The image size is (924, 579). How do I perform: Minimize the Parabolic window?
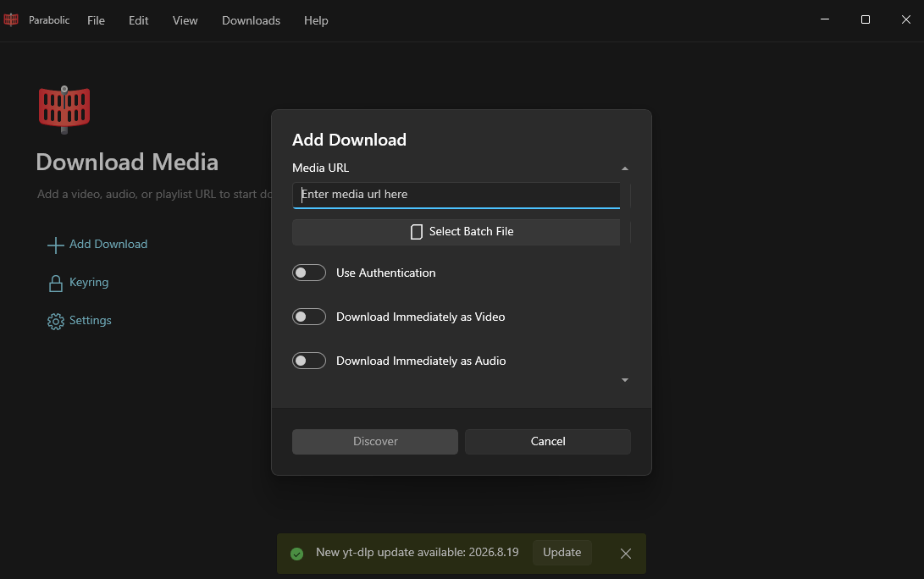tap(825, 19)
